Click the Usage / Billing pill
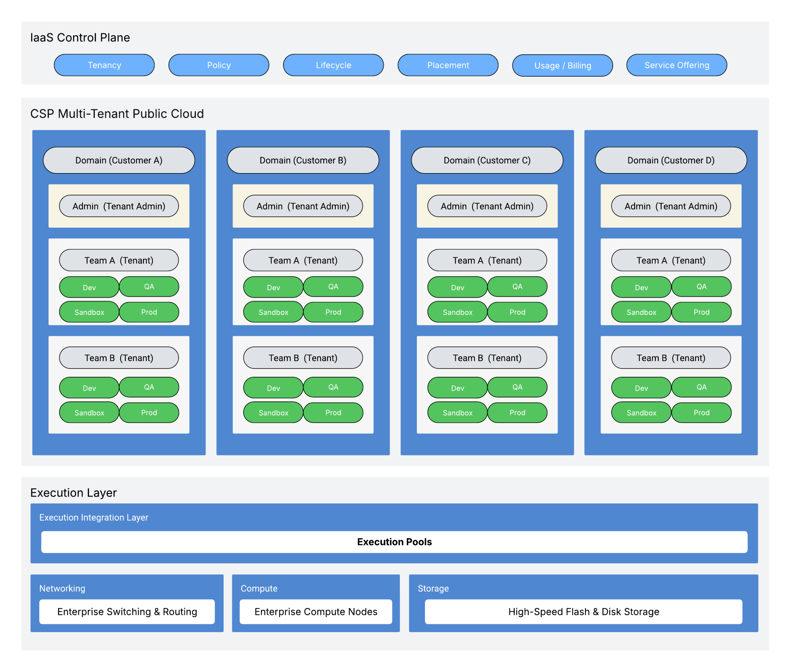 pos(563,66)
